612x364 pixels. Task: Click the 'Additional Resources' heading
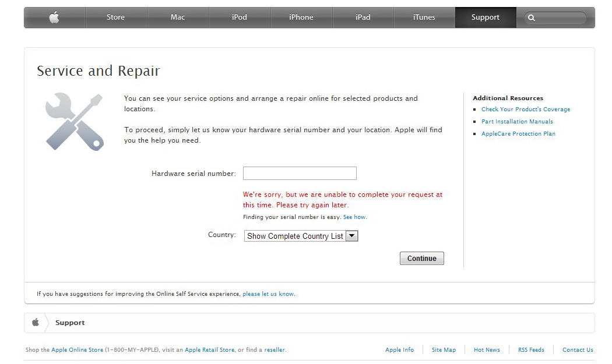pos(508,98)
